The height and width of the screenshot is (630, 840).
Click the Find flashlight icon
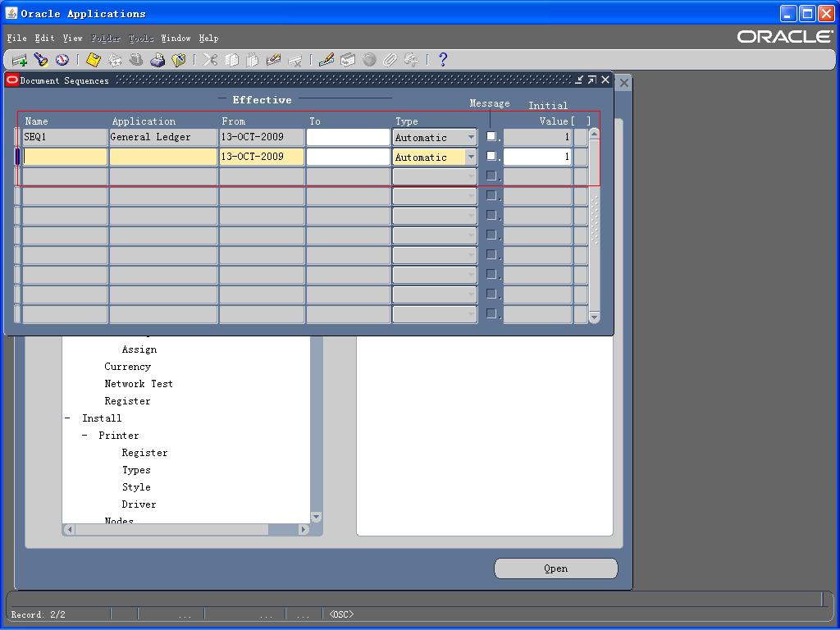coord(41,60)
